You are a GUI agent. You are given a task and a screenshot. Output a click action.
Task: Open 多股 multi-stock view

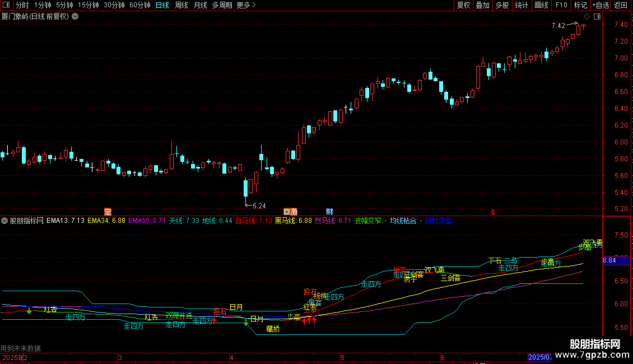click(502, 5)
